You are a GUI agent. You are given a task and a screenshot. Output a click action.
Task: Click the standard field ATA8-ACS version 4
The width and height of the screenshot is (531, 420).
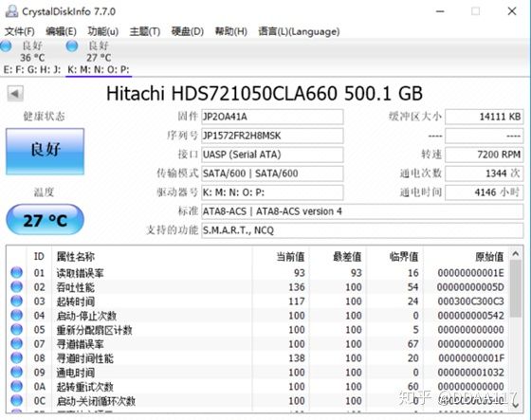tap(362, 211)
